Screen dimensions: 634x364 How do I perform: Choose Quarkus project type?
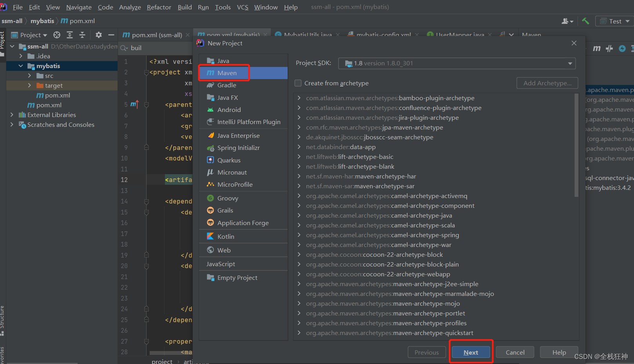pos(243,160)
